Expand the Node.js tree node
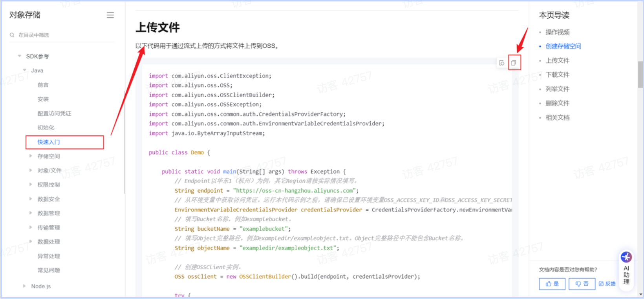 (24, 286)
